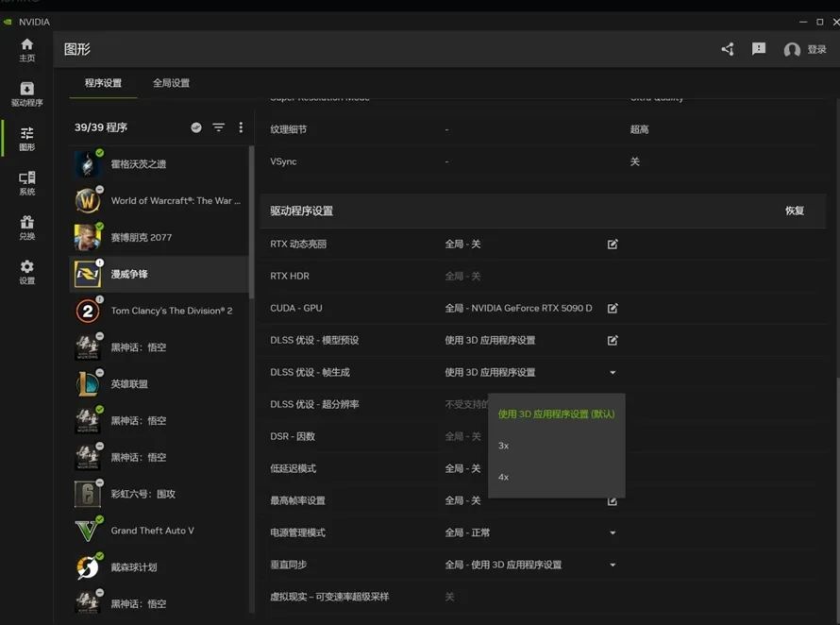The width and height of the screenshot is (840, 625).
Task: Choose the 4x frame generation option
Action: click(x=504, y=478)
